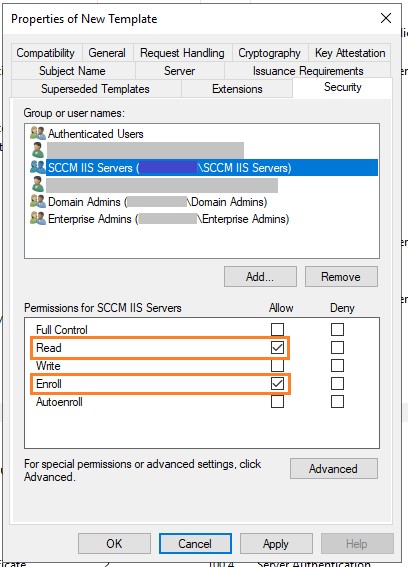The image size is (408, 567).
Task: Open Advanced permission settings
Action: (x=333, y=469)
